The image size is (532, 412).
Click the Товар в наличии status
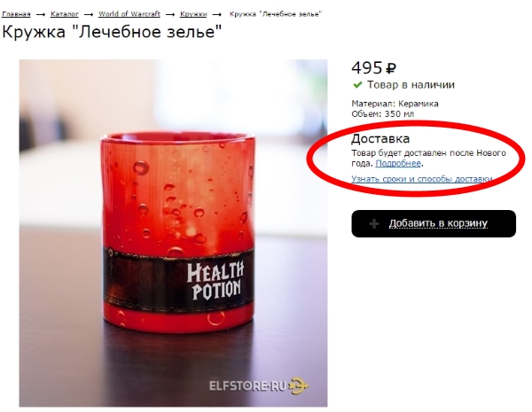pyautogui.click(x=411, y=85)
